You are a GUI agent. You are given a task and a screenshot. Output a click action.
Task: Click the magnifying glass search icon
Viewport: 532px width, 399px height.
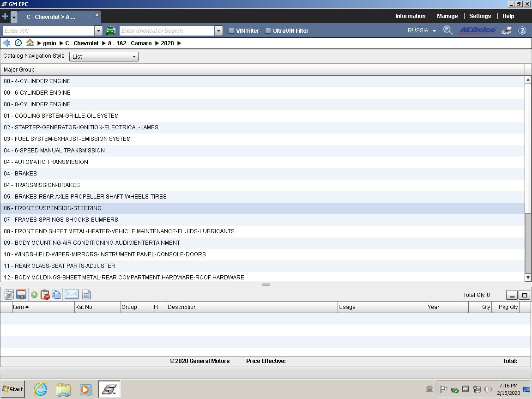[448, 30]
